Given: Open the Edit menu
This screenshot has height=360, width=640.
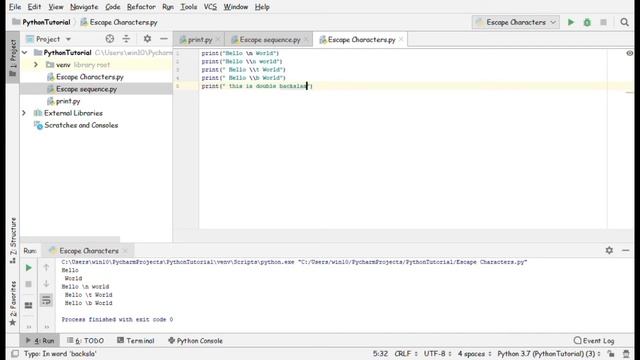Looking at the screenshot, I should (34, 7).
